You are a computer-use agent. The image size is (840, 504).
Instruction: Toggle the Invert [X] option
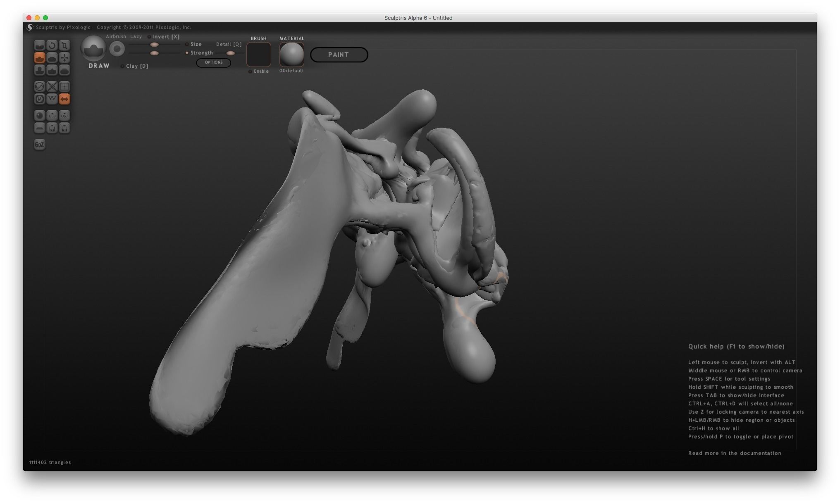164,37
